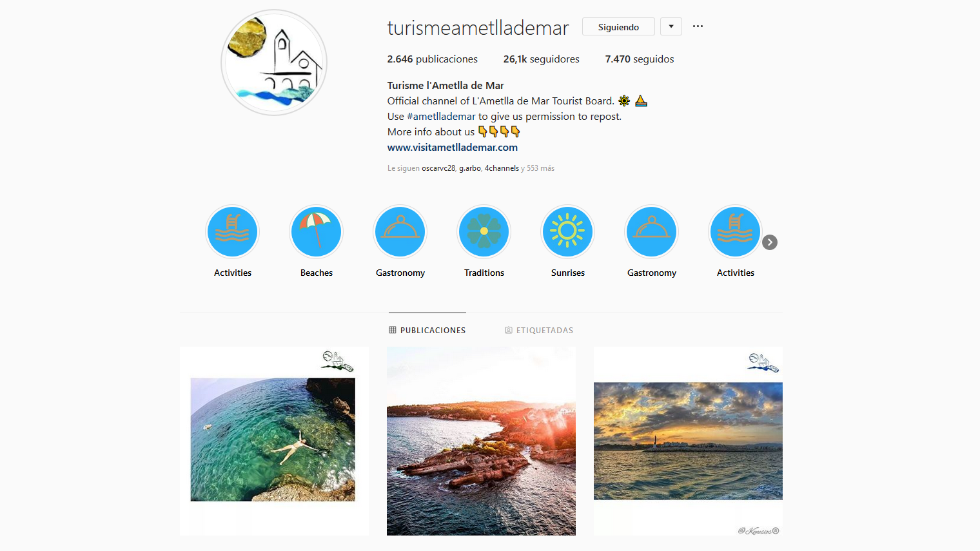Switch to the Etiquetadas tab
The image size is (980, 551).
point(538,330)
